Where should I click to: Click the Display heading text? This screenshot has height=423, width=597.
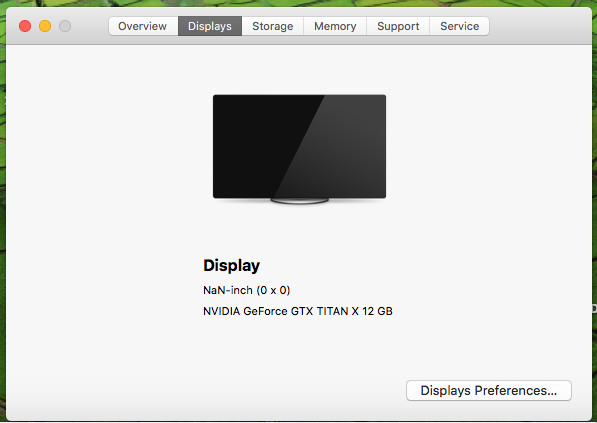coord(231,265)
